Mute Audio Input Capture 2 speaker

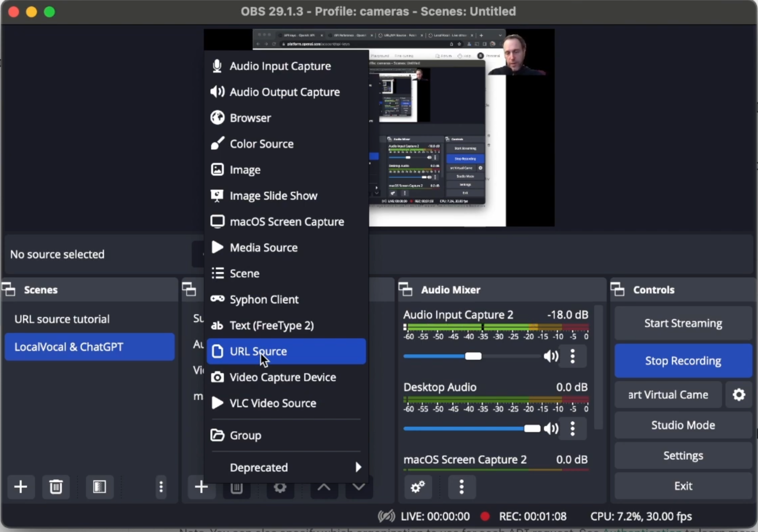click(551, 356)
